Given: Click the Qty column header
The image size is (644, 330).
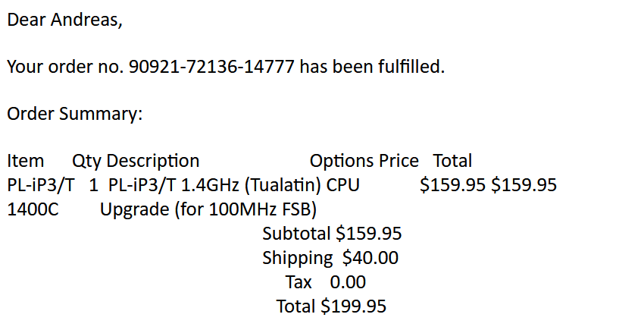Looking at the screenshot, I should point(86,162).
